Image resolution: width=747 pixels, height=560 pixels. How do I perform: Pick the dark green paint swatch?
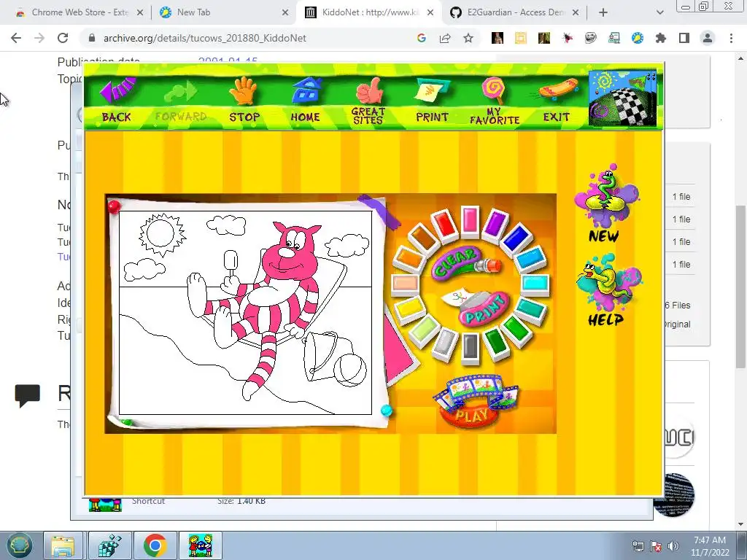tap(496, 343)
